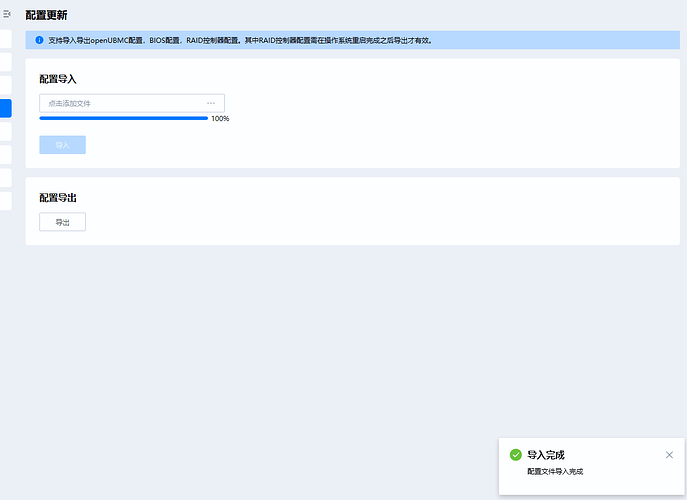Select the highlighted blue sidebar item
This screenshot has height=500, width=687.
pyautogui.click(x=5, y=109)
